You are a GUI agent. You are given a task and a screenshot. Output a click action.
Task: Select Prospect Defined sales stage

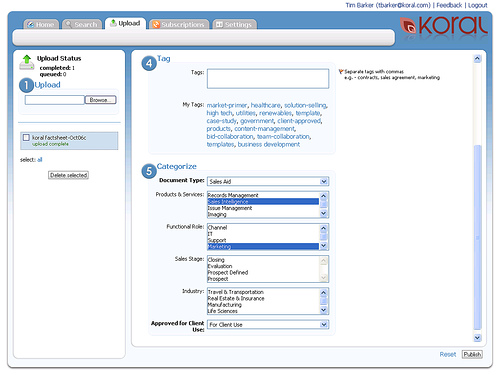pos(263,272)
